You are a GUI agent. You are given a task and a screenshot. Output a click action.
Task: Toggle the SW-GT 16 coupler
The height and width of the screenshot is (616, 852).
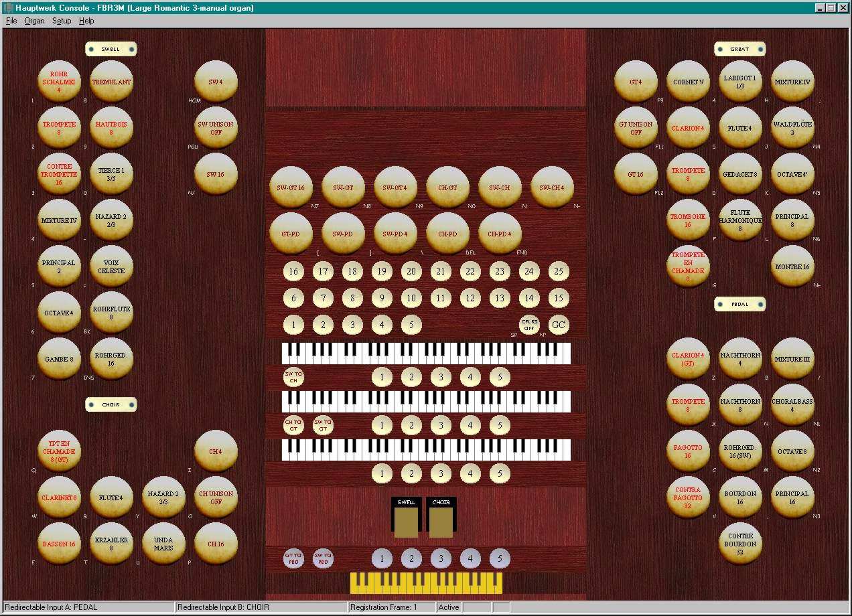[291, 187]
